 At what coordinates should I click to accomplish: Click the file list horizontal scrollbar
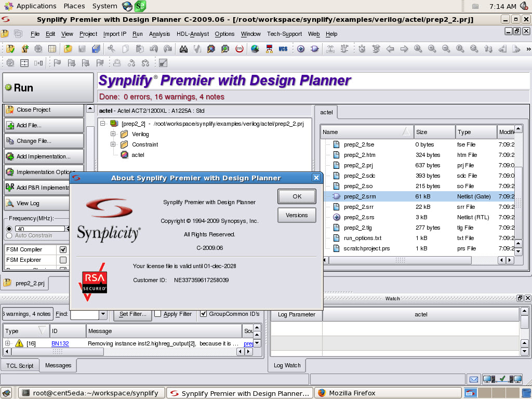pyautogui.click(x=400, y=260)
